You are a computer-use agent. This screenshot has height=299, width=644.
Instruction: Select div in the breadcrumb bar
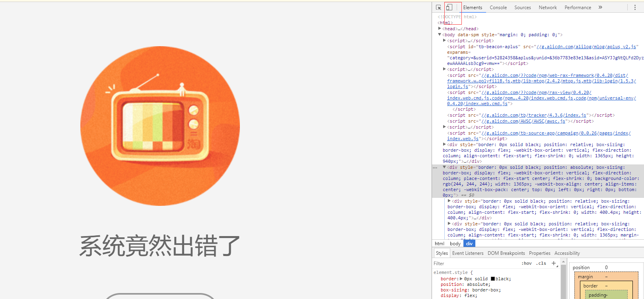pos(469,244)
